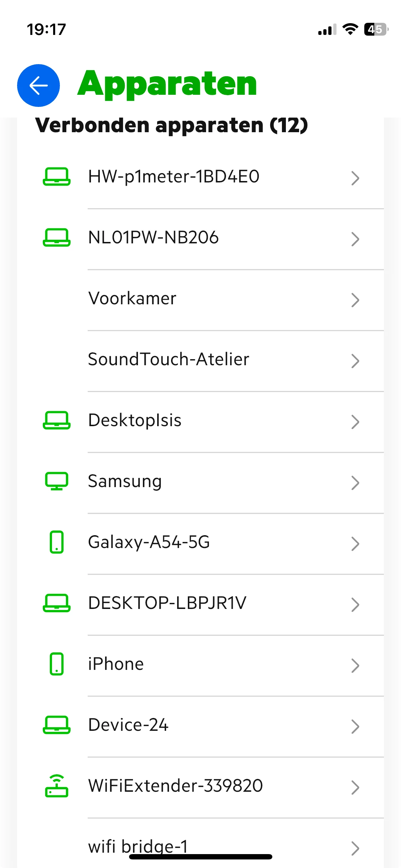Tap the laptop icon beside HW-p1meter-1BD4E0
The image size is (401, 868).
[x=56, y=177]
